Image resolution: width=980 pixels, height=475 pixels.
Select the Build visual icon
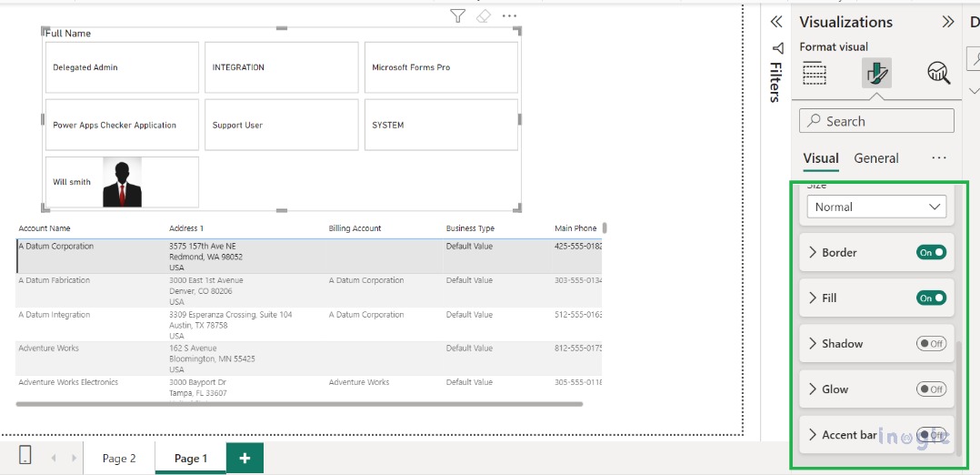(x=815, y=74)
